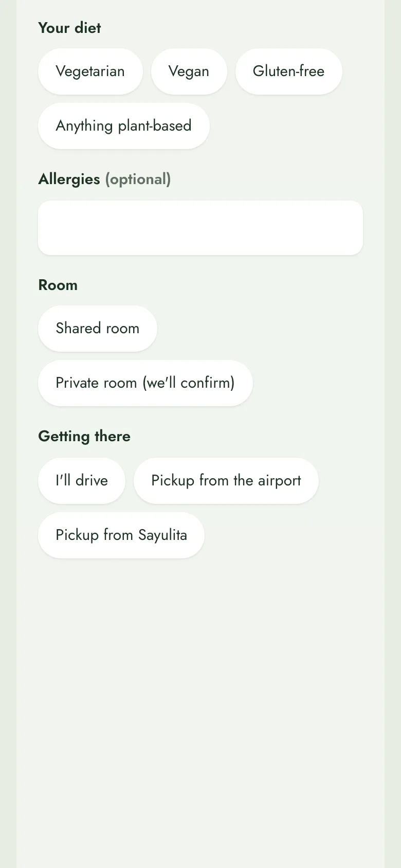Click the Getting there heading
This screenshot has width=401, height=868.
[84, 436]
